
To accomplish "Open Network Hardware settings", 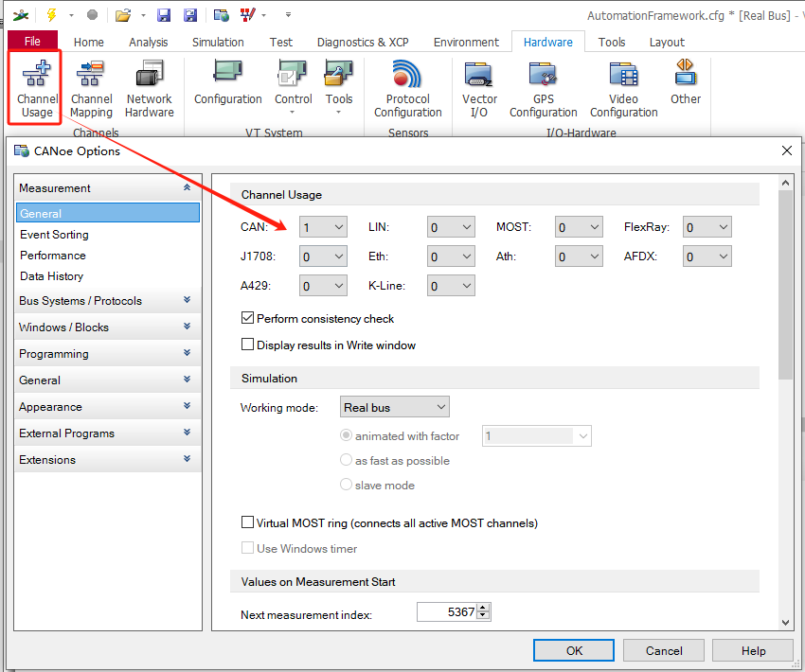I will [149, 88].
